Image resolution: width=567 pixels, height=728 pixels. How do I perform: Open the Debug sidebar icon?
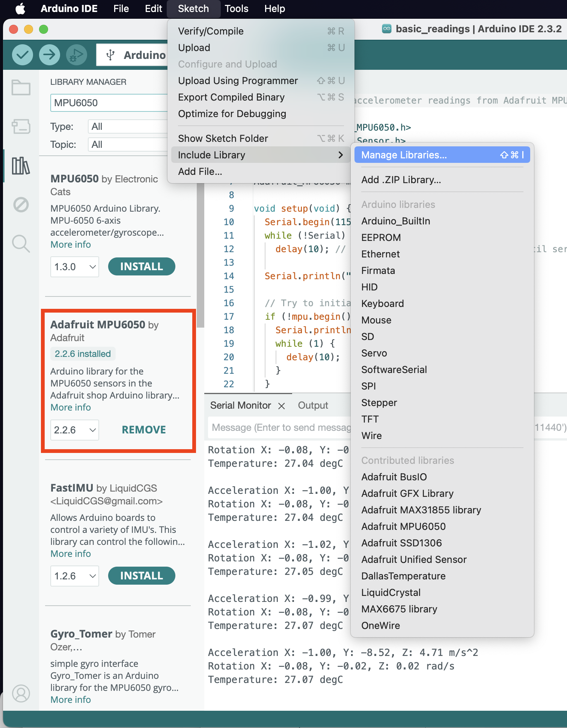tap(21, 205)
